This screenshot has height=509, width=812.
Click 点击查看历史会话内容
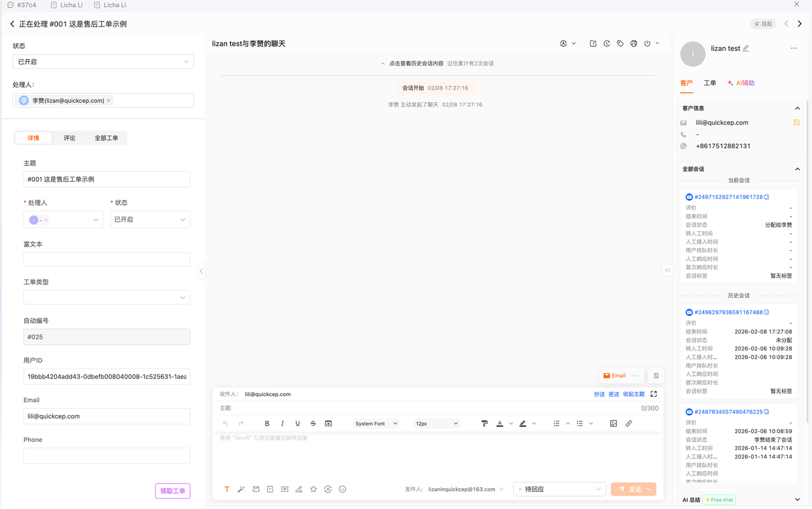point(416,63)
